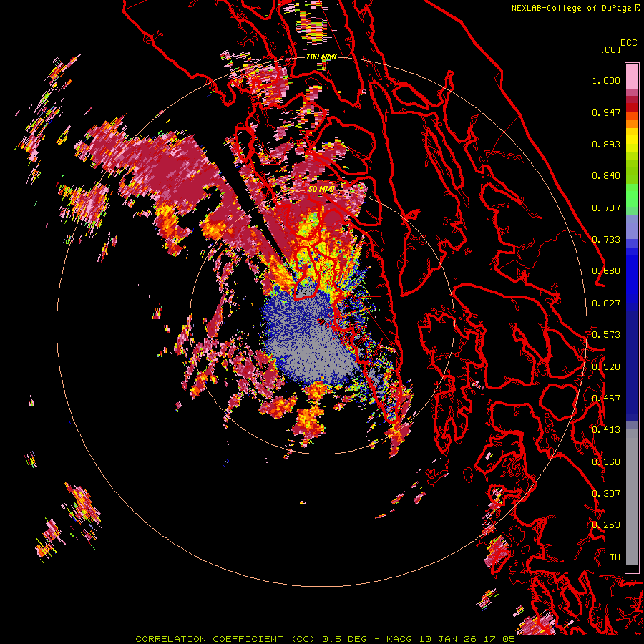Click the TH threshold label
Viewport: 644px width, 644px height.
pyautogui.click(x=615, y=557)
